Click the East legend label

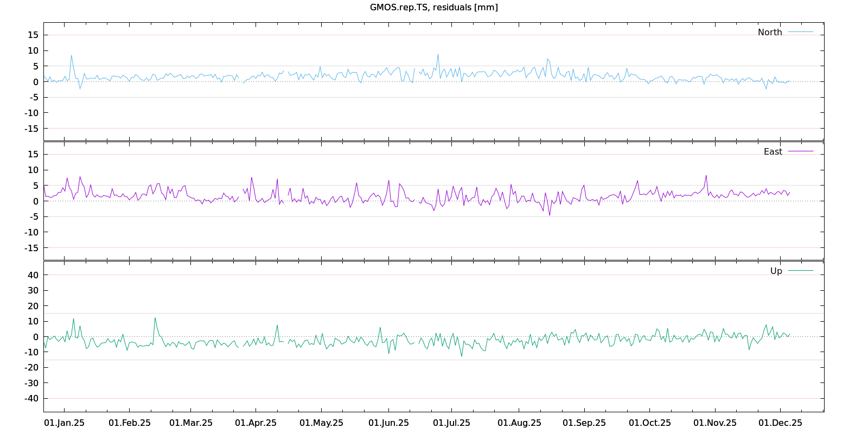point(773,152)
